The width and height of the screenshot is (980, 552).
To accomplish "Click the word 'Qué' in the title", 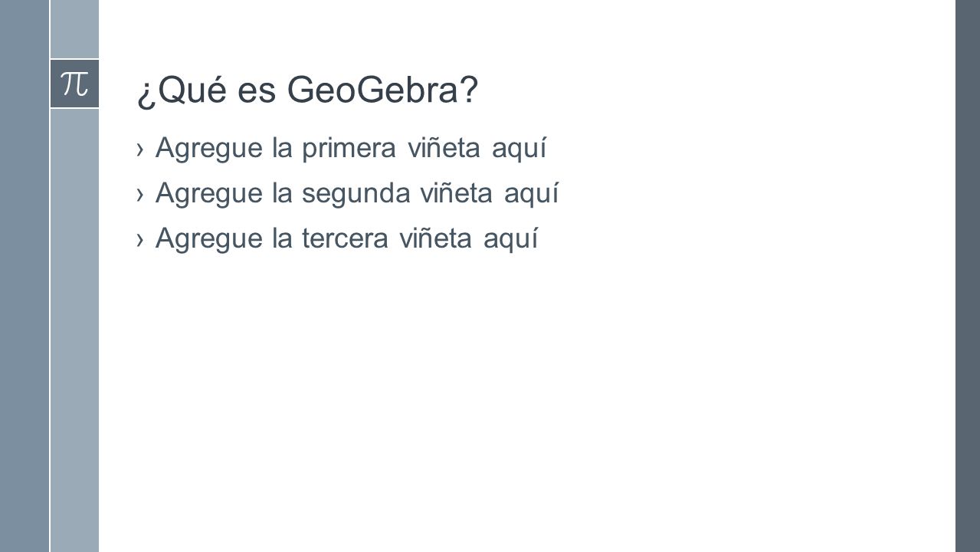I will coord(182,93).
